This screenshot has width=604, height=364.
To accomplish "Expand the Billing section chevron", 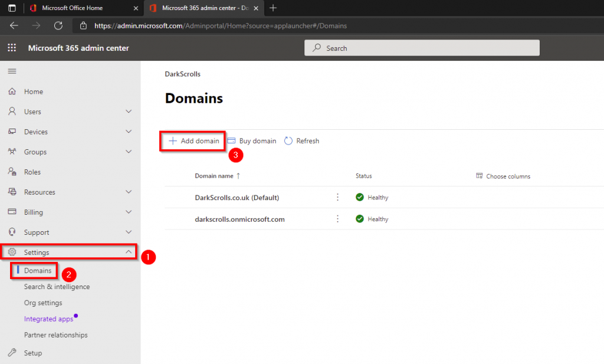I will (x=129, y=211).
